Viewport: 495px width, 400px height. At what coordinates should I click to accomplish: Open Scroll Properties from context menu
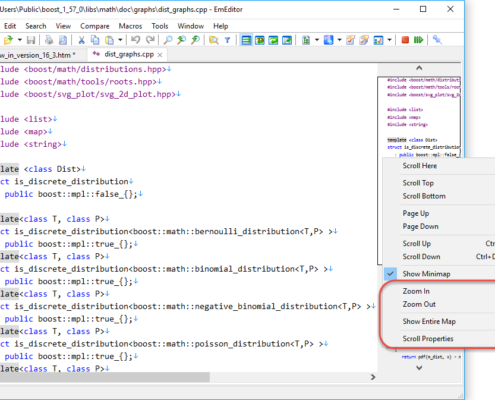click(428, 339)
